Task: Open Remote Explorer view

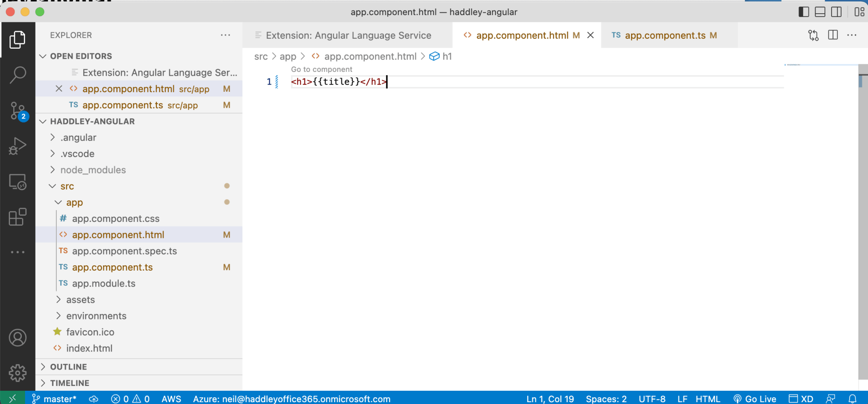Action: 17,182
